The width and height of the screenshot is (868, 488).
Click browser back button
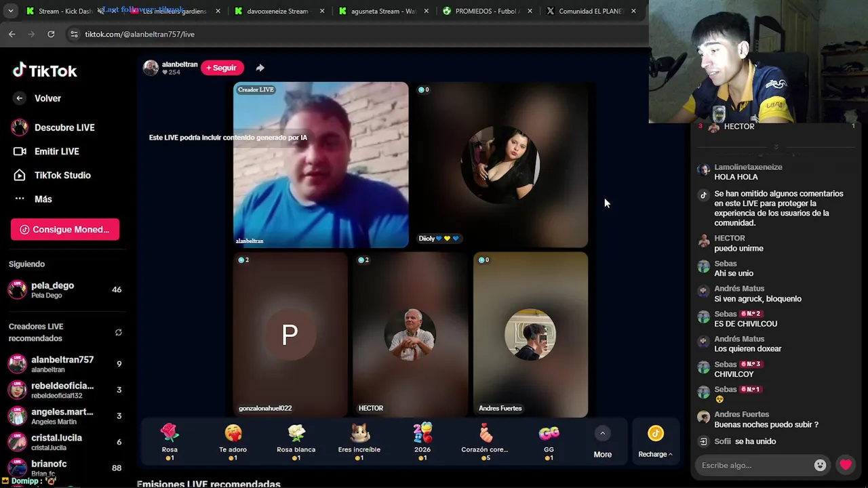tap(12, 34)
